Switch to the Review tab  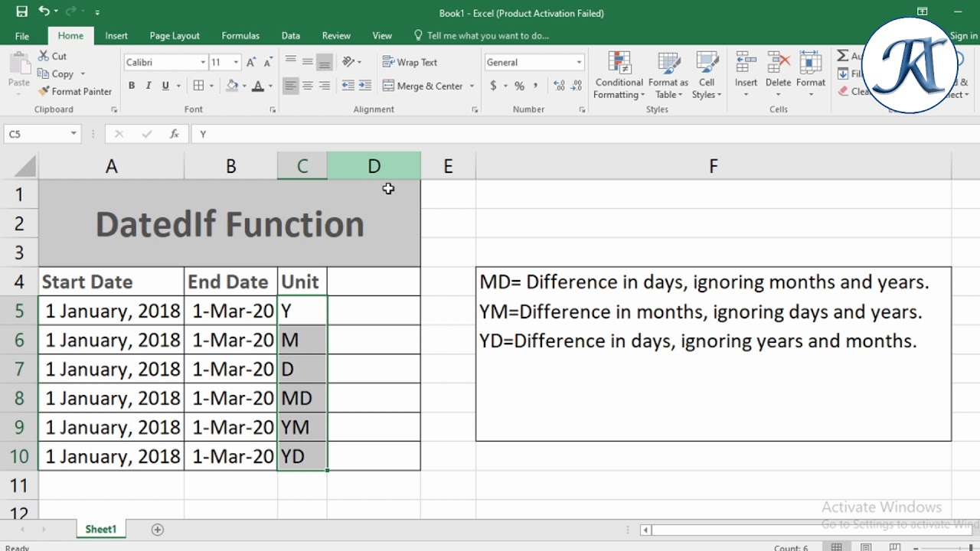(336, 36)
